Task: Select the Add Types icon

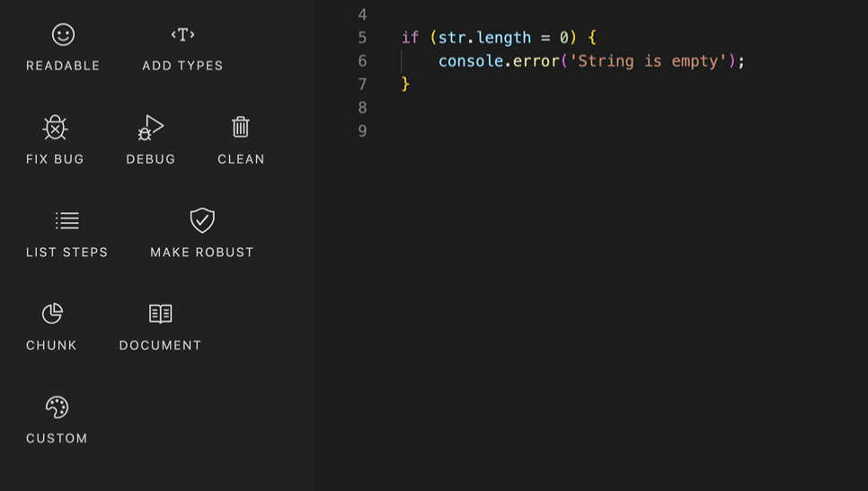Action: tap(182, 35)
